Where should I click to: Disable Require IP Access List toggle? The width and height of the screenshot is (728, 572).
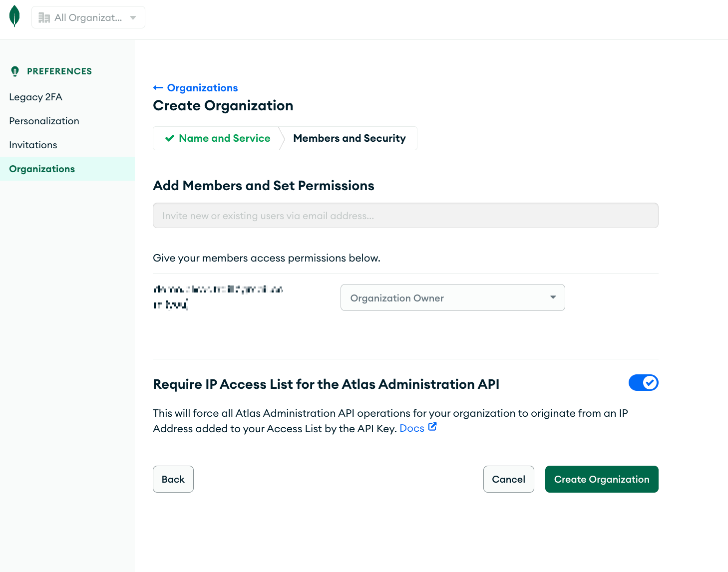coord(643,383)
